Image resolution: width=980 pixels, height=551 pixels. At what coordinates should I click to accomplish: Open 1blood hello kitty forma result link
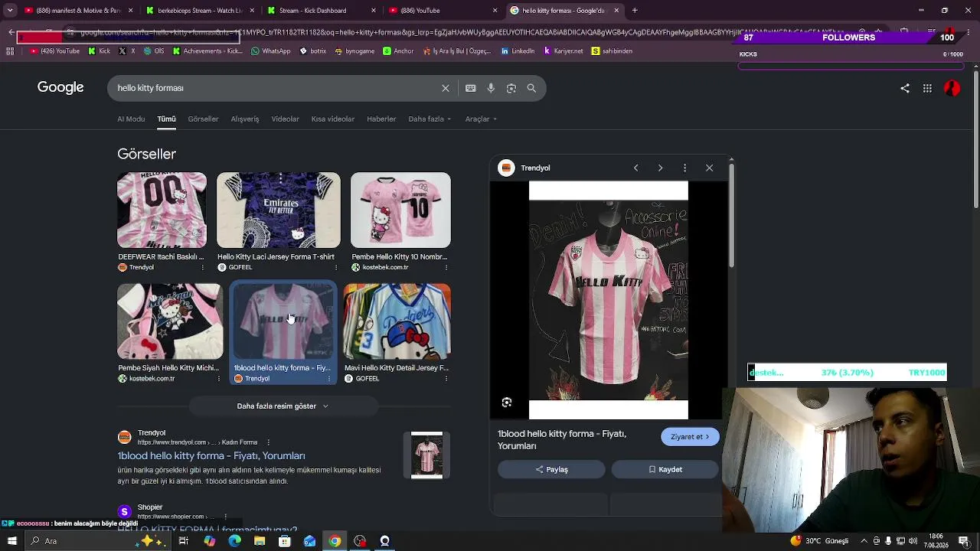click(x=211, y=456)
